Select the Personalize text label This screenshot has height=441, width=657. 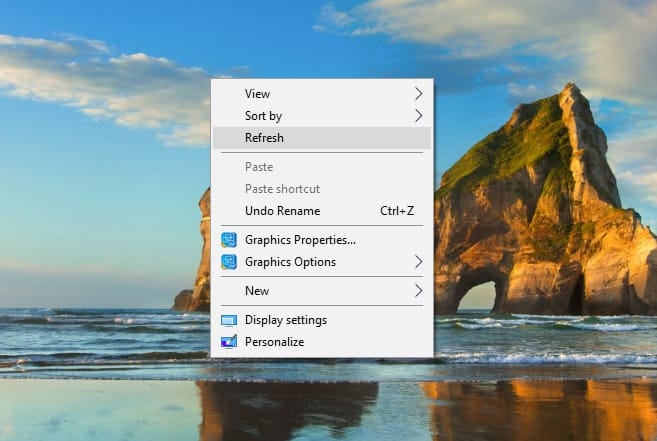pos(274,342)
